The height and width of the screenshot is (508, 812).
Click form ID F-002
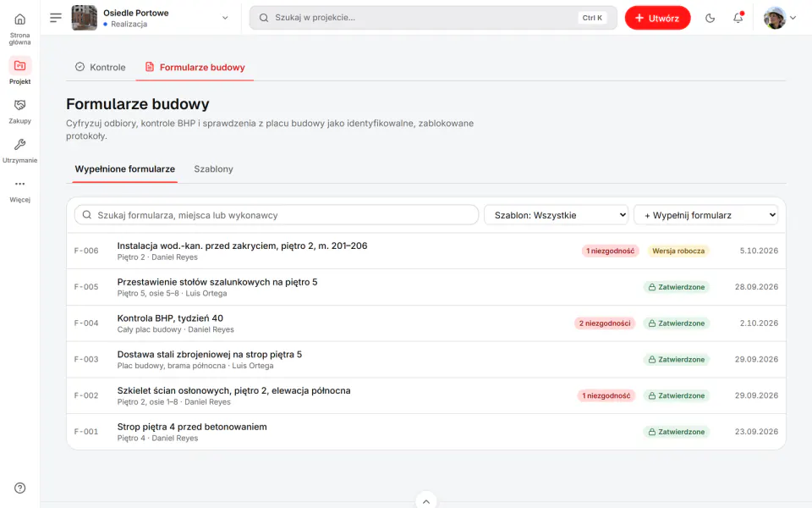click(x=86, y=395)
